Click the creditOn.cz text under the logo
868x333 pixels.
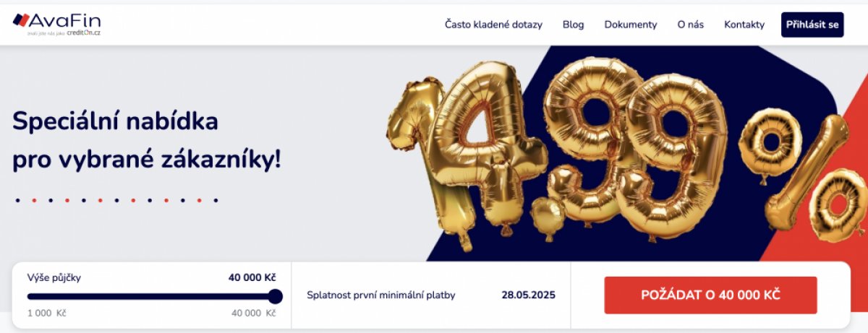(83, 33)
